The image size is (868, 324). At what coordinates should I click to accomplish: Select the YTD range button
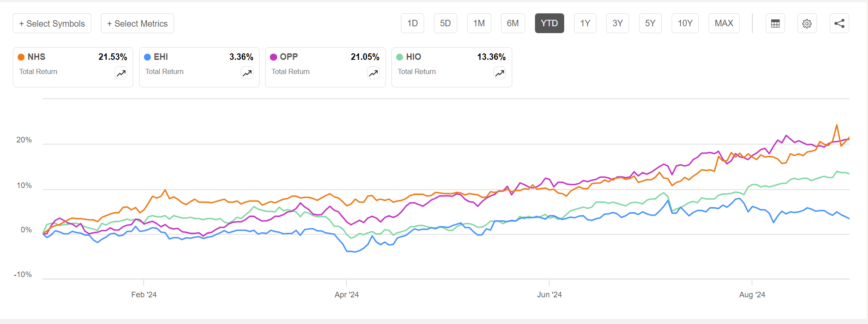pos(549,23)
